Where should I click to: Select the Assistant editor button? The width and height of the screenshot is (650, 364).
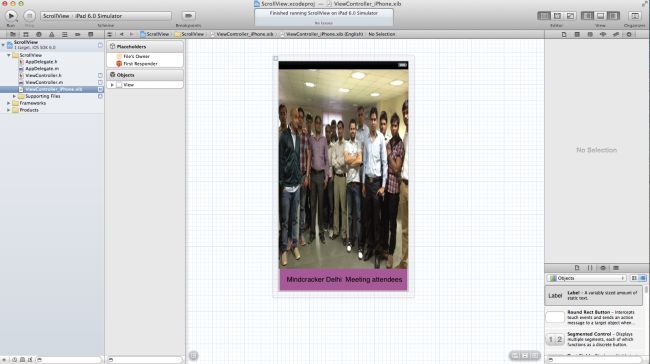pos(557,16)
